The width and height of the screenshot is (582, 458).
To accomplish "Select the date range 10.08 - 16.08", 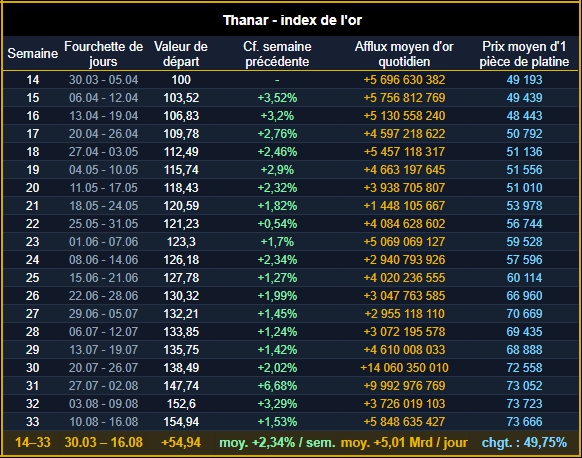I will click(x=103, y=422).
